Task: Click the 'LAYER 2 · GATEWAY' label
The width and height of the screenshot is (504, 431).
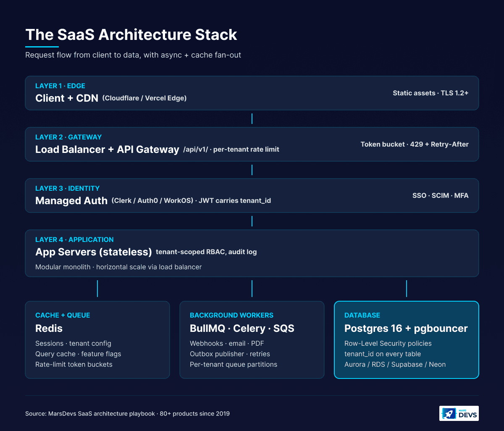Action: 68,137
